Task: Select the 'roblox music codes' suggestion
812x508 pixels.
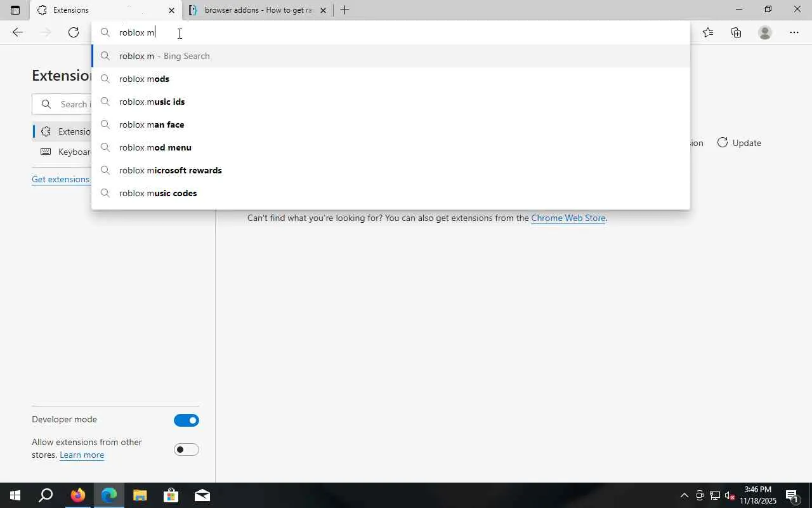Action: 391,193
